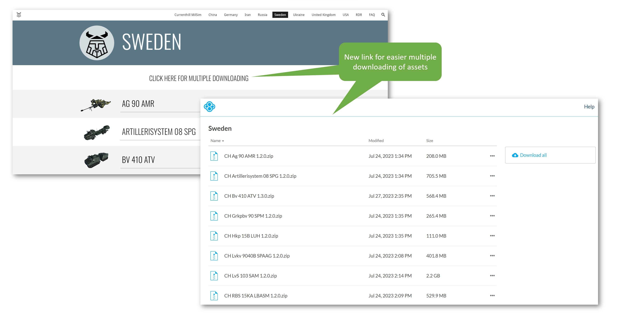This screenshot has width=644, height=321.
Task: Open the Ukraine nav menu item
Action: click(299, 15)
